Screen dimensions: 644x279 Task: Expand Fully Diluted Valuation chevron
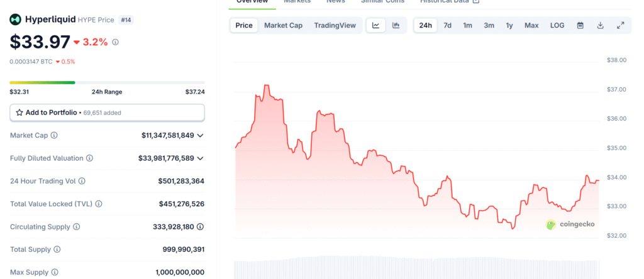201,158
